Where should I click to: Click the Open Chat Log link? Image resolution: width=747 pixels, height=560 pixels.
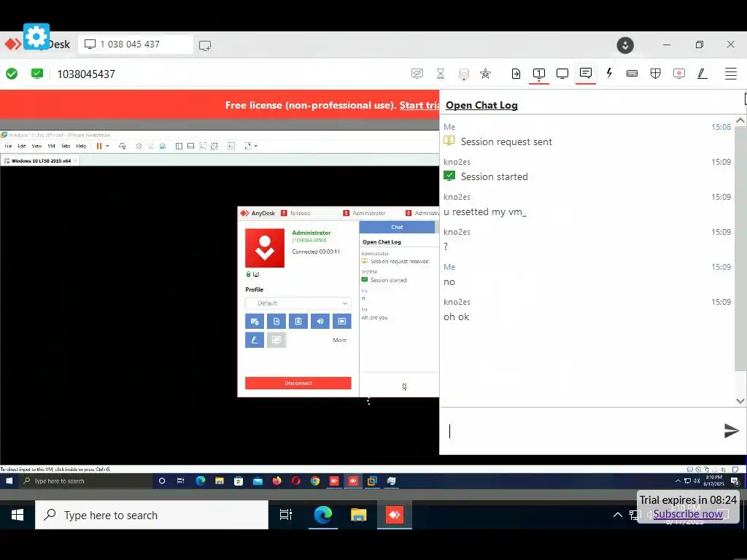(481, 105)
